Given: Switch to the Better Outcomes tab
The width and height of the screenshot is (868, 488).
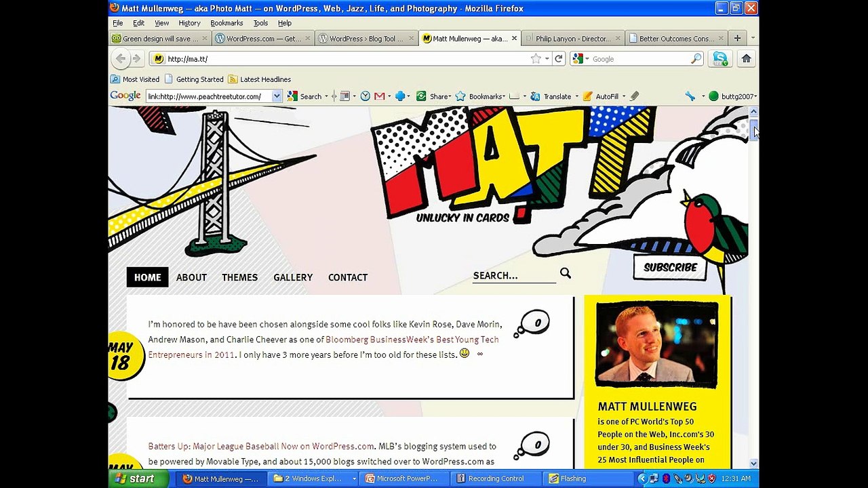Looking at the screenshot, I should click(677, 39).
